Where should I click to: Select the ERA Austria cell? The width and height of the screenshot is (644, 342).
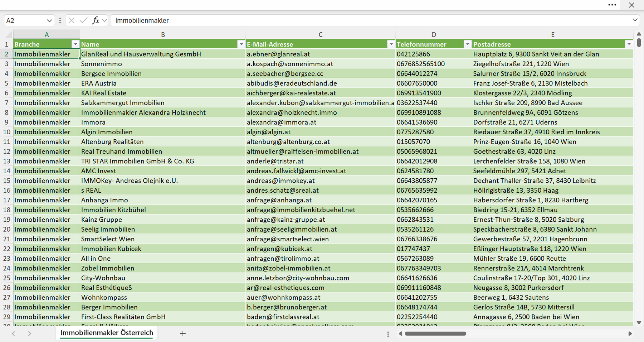[x=163, y=83]
